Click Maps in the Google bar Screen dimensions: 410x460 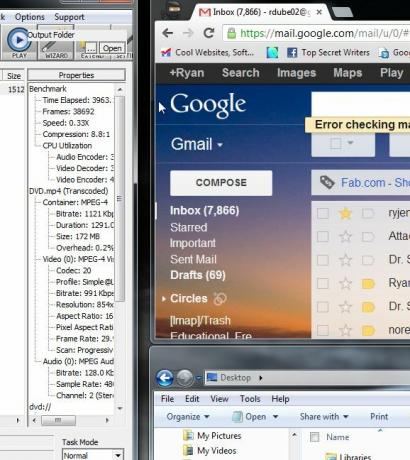(x=348, y=73)
